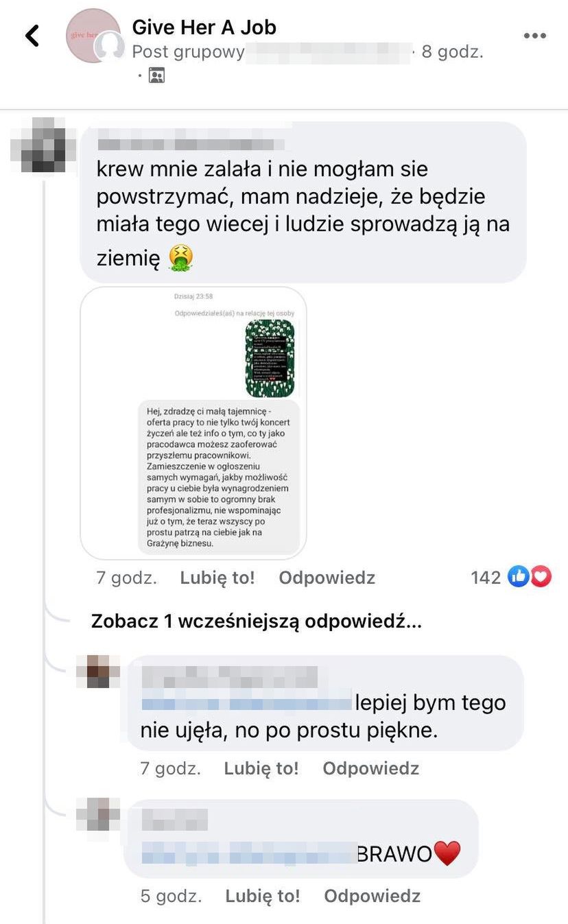This screenshot has height=924, width=568.
Task: Reply to the 'po prostu piękne' comment
Action: tap(371, 768)
